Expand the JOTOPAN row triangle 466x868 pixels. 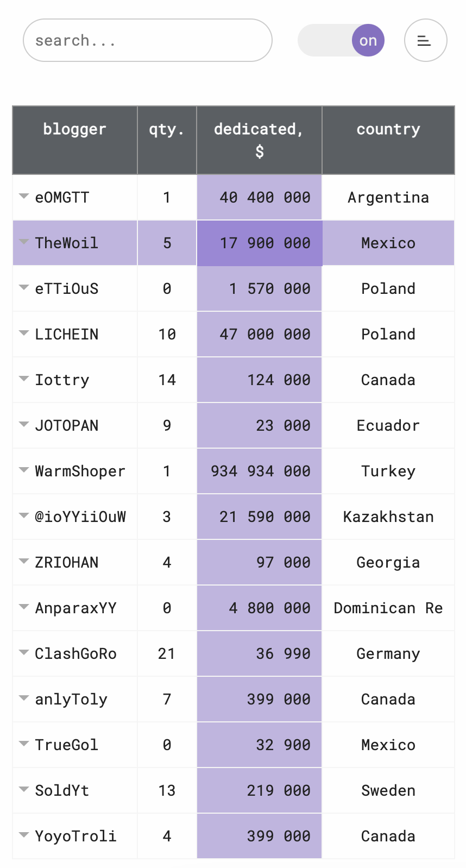coord(23,424)
